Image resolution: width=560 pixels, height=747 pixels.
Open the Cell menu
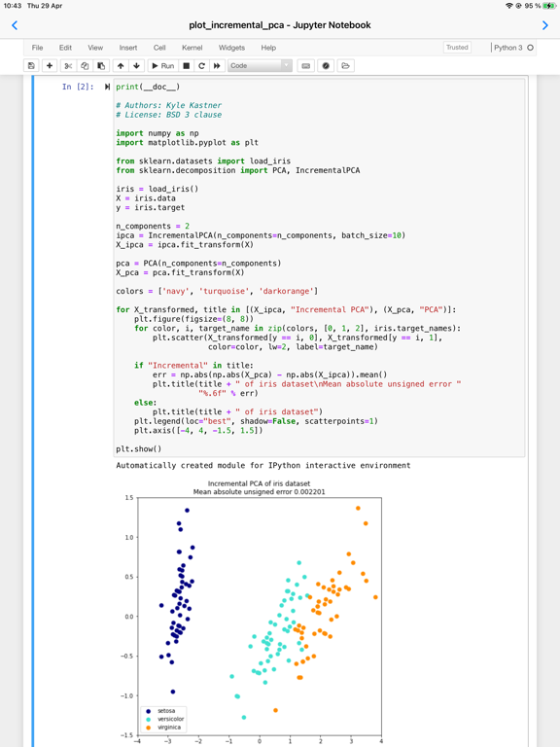coord(159,48)
